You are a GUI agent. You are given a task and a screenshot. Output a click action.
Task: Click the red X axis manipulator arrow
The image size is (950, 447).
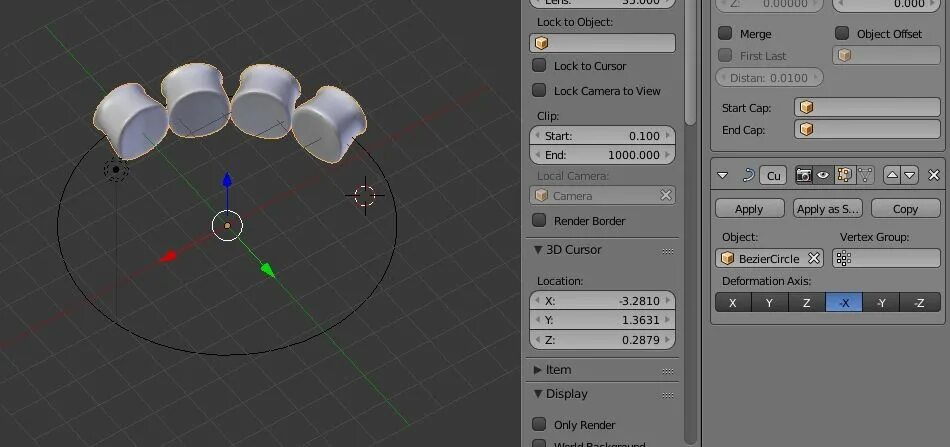click(x=168, y=256)
